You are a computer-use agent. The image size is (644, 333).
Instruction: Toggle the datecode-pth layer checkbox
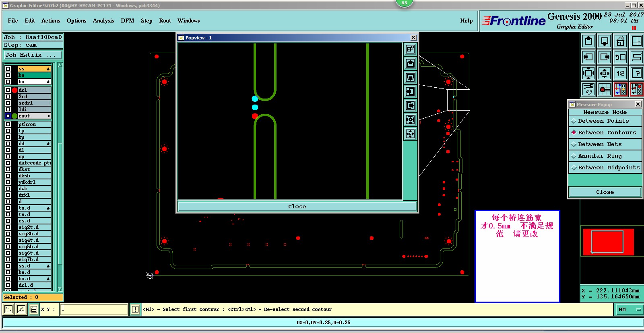[8, 163]
